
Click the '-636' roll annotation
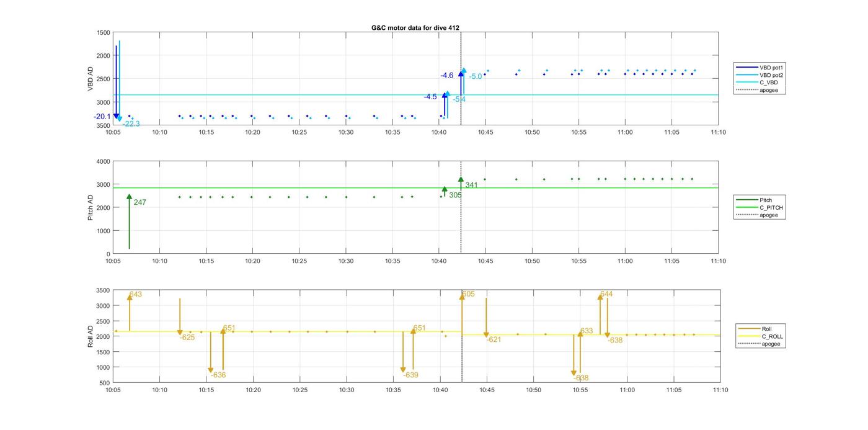(x=218, y=375)
